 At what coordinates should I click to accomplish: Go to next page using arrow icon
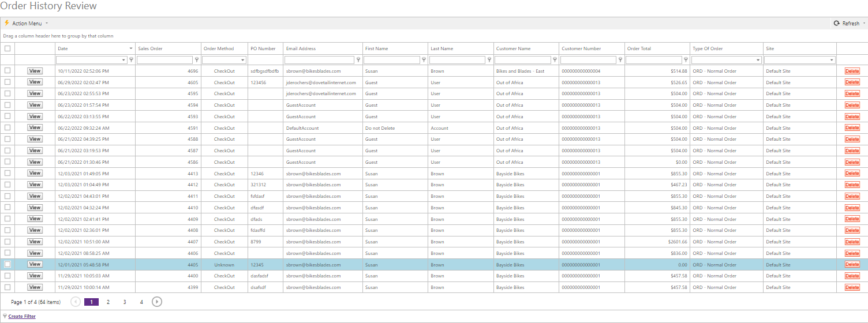pyautogui.click(x=157, y=302)
